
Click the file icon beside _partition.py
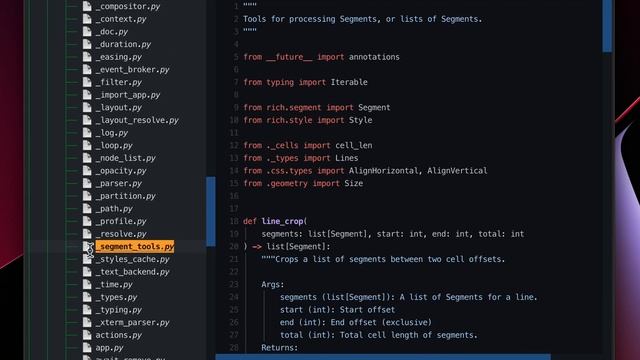(x=87, y=196)
